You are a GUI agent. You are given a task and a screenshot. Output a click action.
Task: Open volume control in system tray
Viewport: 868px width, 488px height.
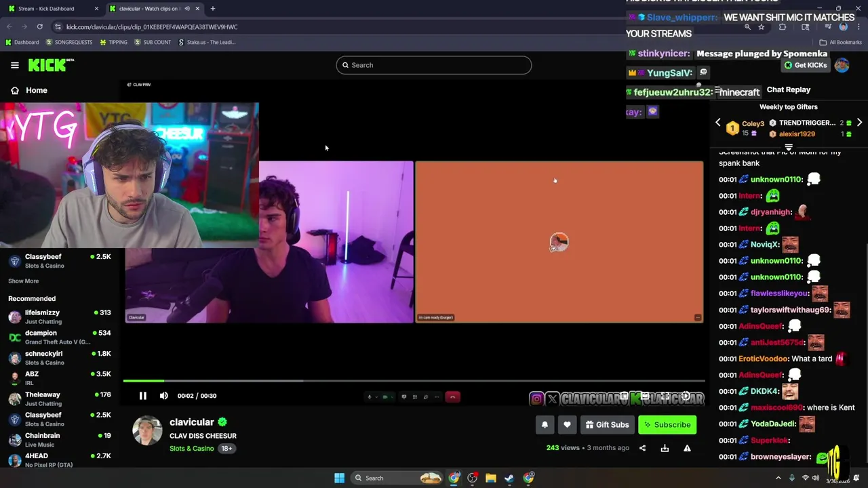point(816,478)
